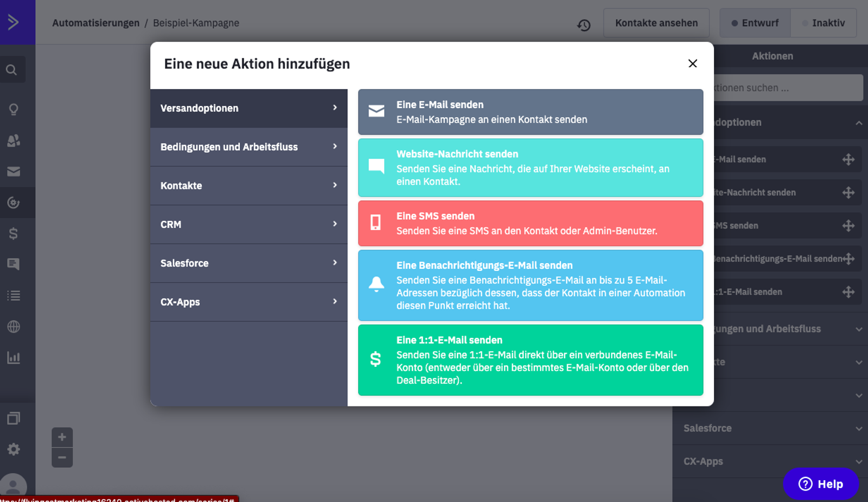Click the globe website icon in sidebar
The height and width of the screenshot is (502, 868).
coord(14,327)
